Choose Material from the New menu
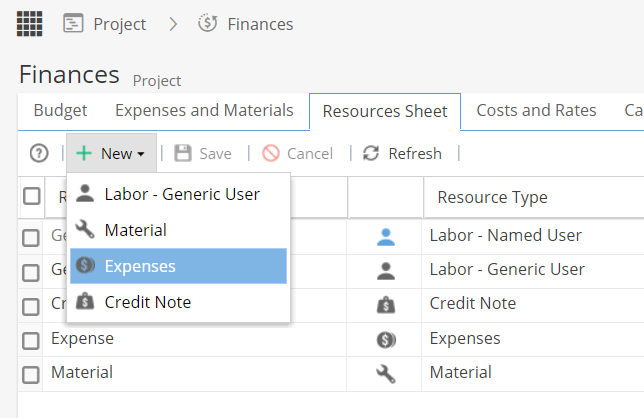644x418 pixels. (x=178, y=230)
